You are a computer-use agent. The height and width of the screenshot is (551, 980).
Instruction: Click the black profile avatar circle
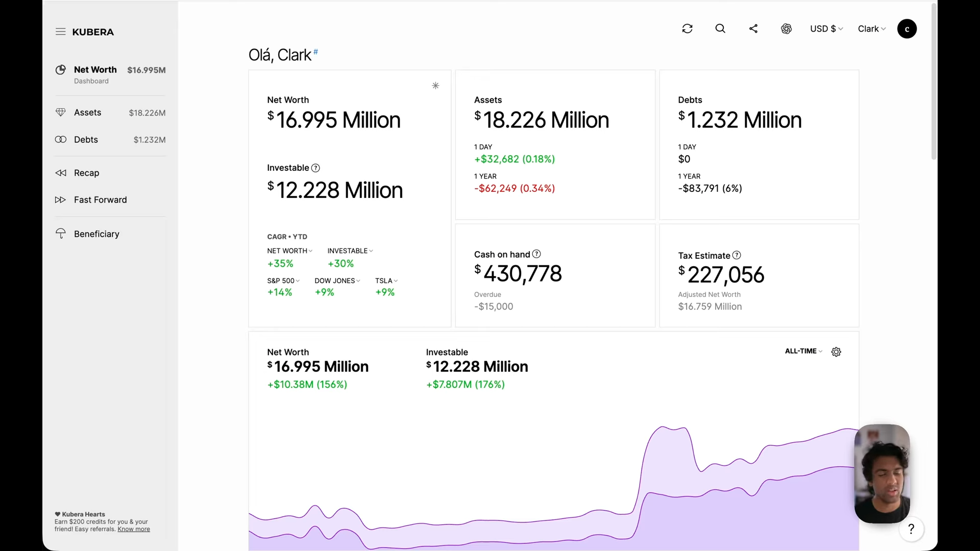click(x=907, y=29)
